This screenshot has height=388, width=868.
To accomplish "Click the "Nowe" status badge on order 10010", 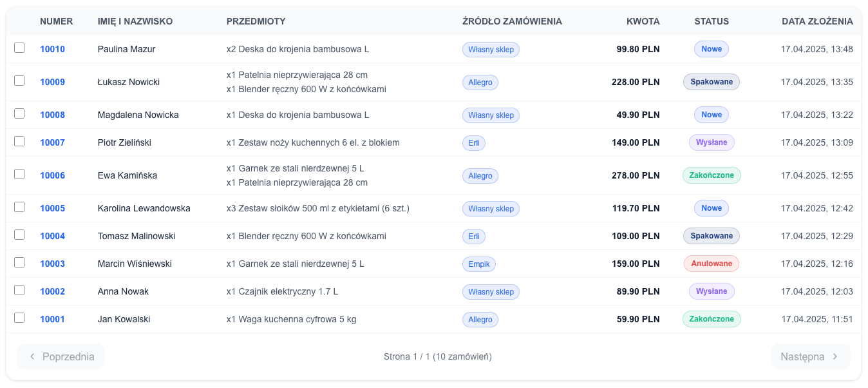I will coord(711,49).
